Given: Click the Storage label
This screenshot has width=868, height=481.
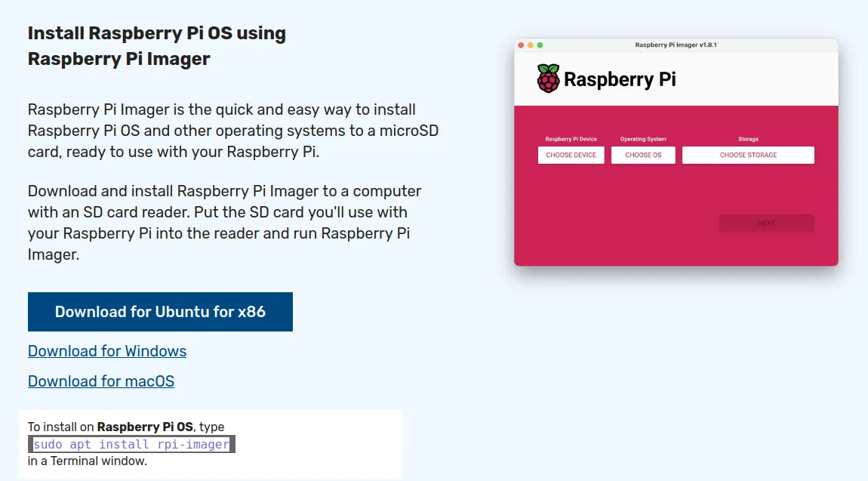Looking at the screenshot, I should click(748, 139).
